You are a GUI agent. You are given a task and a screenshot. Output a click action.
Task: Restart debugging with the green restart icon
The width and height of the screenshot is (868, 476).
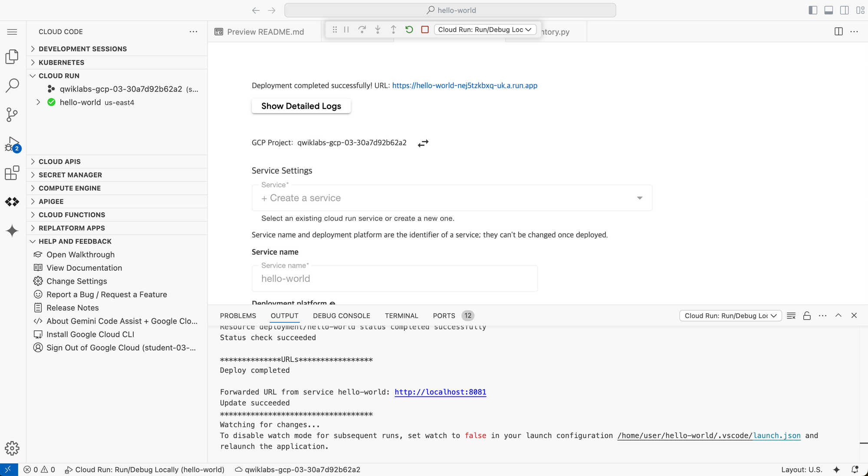pyautogui.click(x=409, y=30)
